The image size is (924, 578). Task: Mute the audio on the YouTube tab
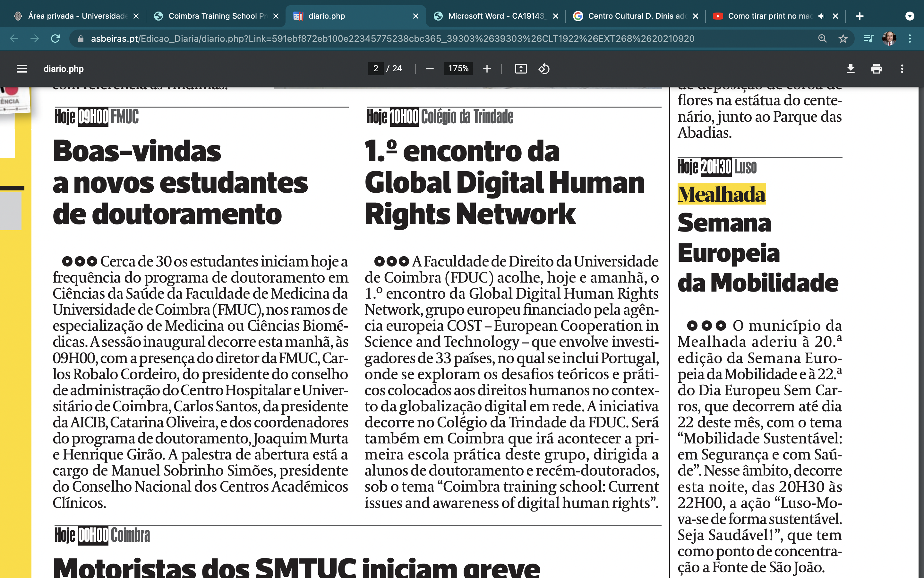(x=821, y=16)
